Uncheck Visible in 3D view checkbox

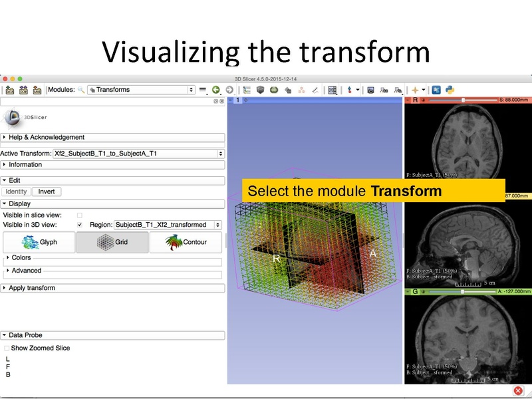(x=80, y=225)
